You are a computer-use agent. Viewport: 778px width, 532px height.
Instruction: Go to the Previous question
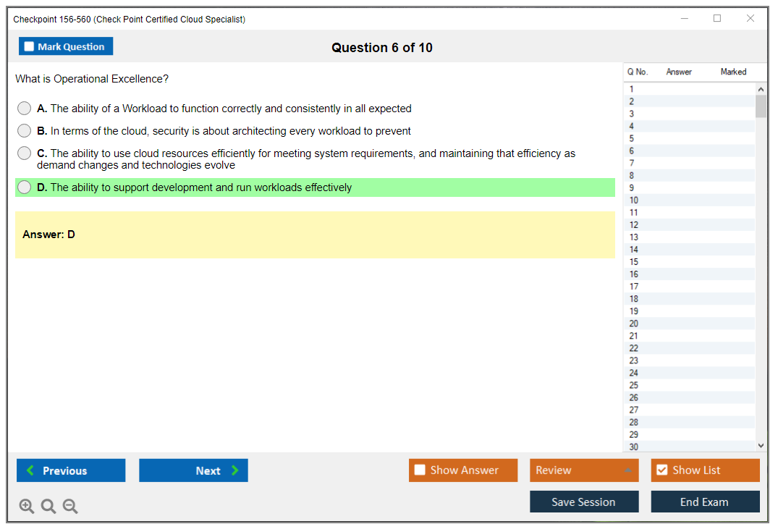pos(71,470)
